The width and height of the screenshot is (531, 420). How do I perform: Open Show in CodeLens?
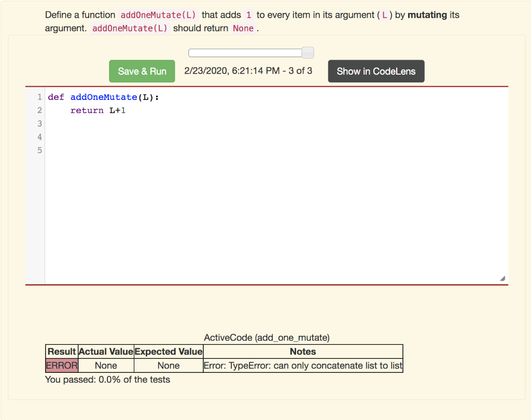[x=376, y=71]
